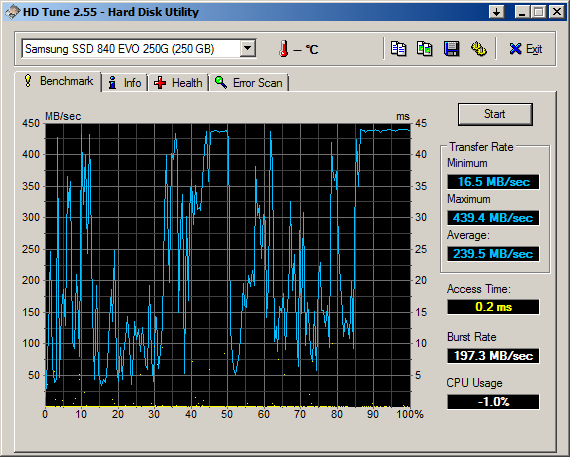Click the minimum value 16.5 MB/sec
570x457 pixels.
point(493,181)
